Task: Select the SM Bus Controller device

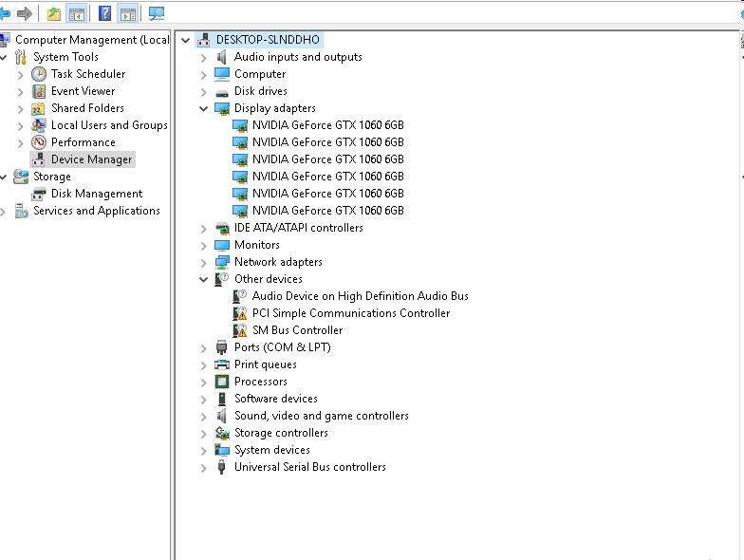Action: [297, 330]
